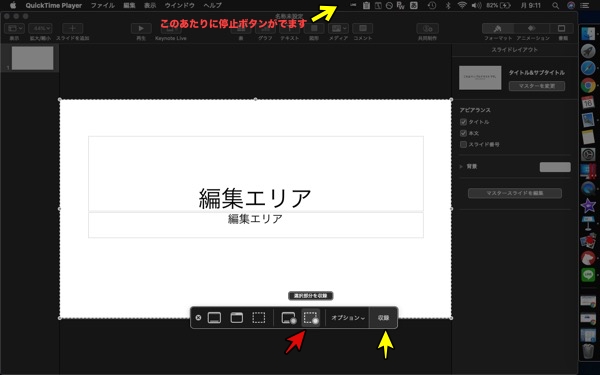The height and width of the screenshot is (375, 600).
Task: Click Keynote スライドを追加 plus button
Action: pos(72,28)
